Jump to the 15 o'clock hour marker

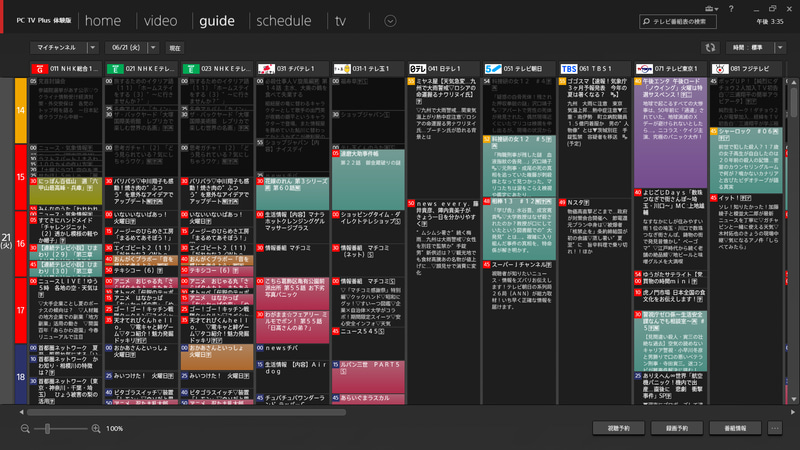(x=20, y=177)
